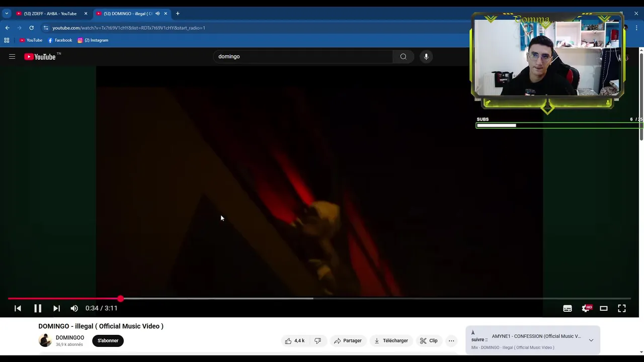644x362 pixels.
Task: Open the apps grid in bookmarks bar
Action: pos(7,40)
